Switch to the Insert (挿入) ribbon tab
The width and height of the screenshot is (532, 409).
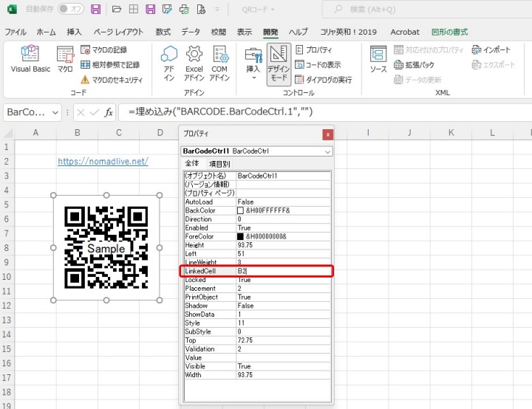pyautogui.click(x=74, y=32)
